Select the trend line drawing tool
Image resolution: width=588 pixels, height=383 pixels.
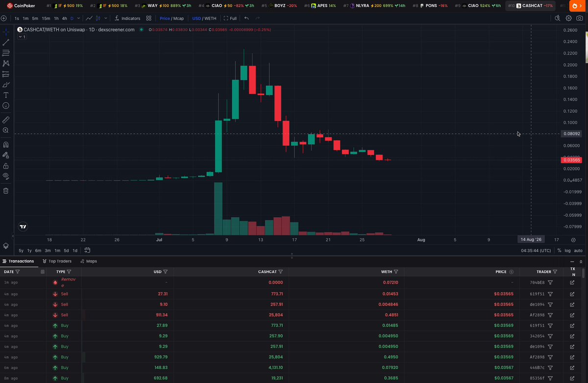click(x=6, y=42)
